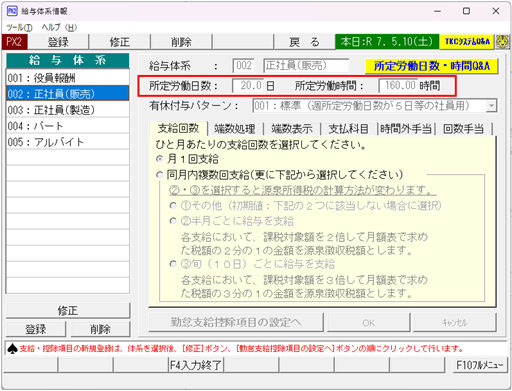Click the 登録 toolbar button
This screenshot has height=391, width=512.
pyautogui.click(x=58, y=42)
